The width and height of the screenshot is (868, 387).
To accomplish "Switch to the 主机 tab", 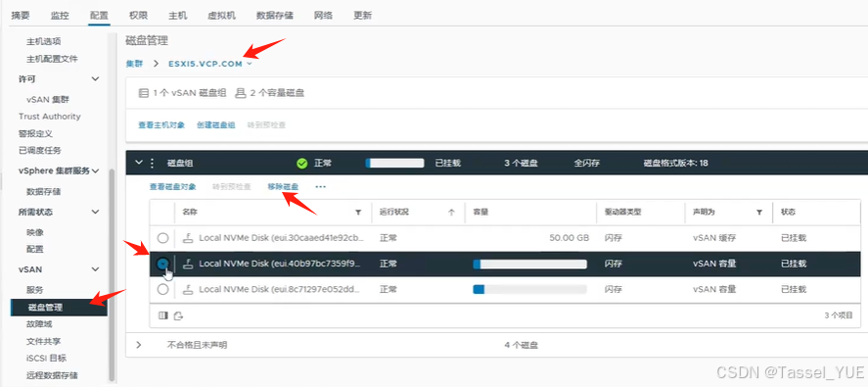I will pos(178,16).
